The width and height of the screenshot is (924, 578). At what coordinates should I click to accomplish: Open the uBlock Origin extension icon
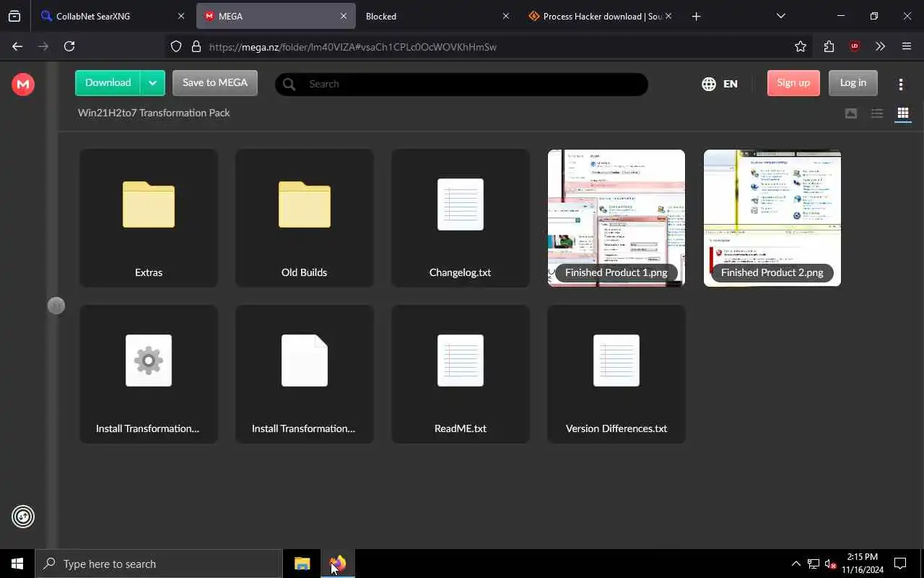coord(855,46)
